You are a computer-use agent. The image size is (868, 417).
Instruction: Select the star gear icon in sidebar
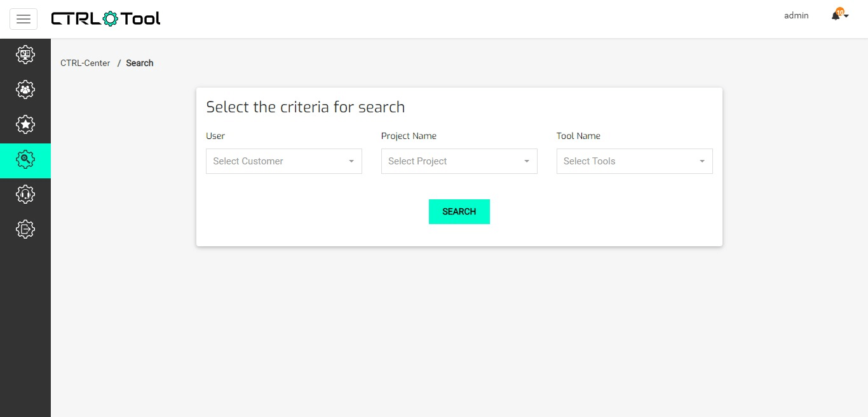pyautogui.click(x=25, y=124)
